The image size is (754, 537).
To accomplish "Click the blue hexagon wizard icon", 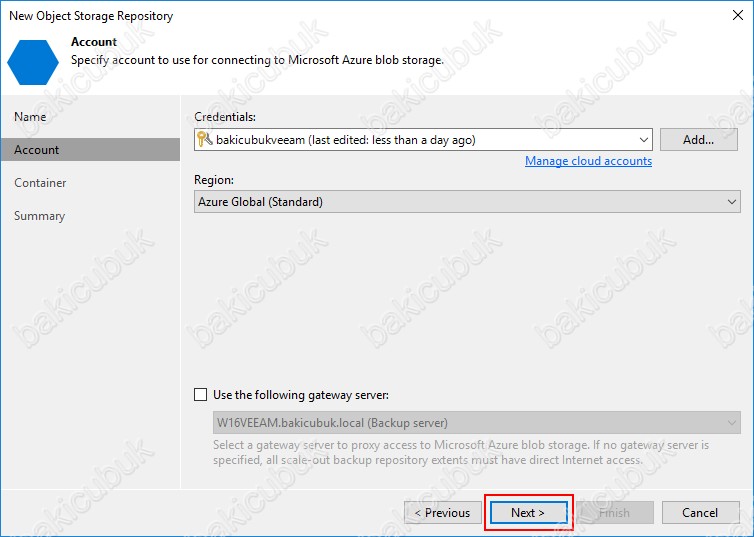I will tap(33, 62).
